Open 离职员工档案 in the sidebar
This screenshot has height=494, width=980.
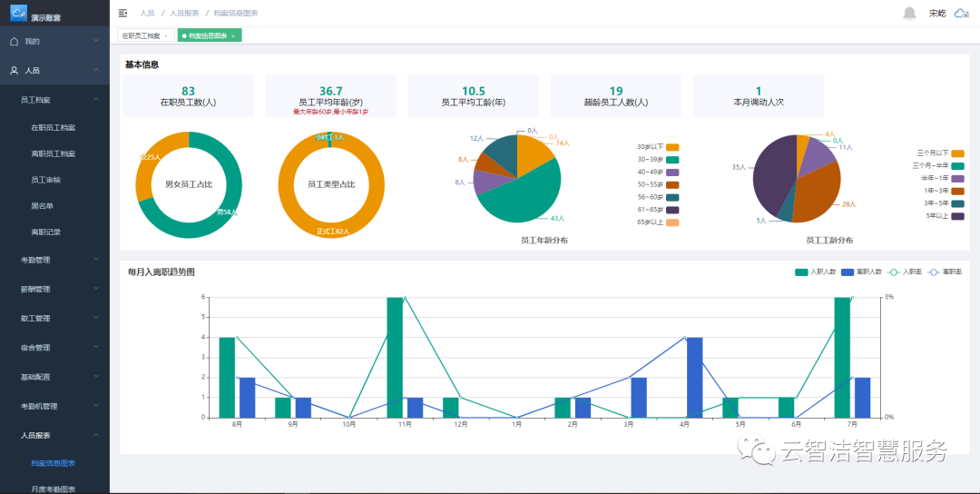click(54, 153)
